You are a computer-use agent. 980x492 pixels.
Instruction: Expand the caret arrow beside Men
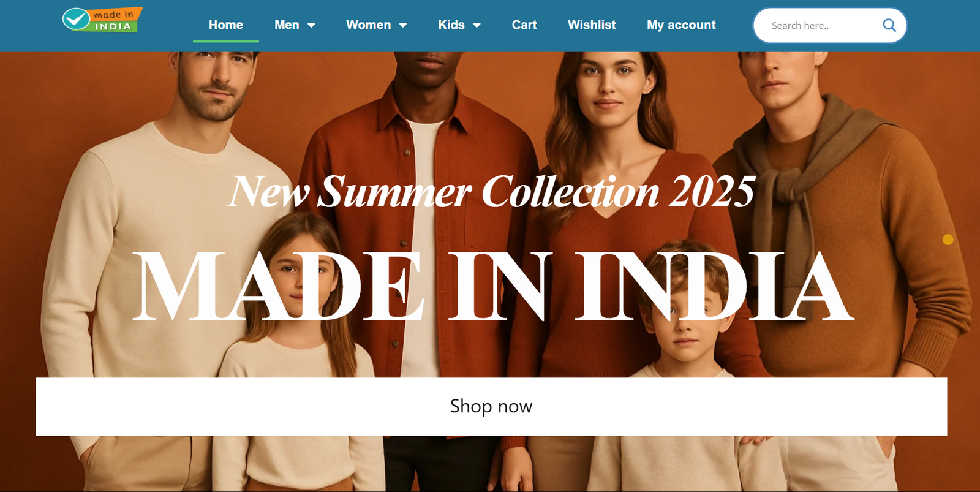tap(311, 25)
